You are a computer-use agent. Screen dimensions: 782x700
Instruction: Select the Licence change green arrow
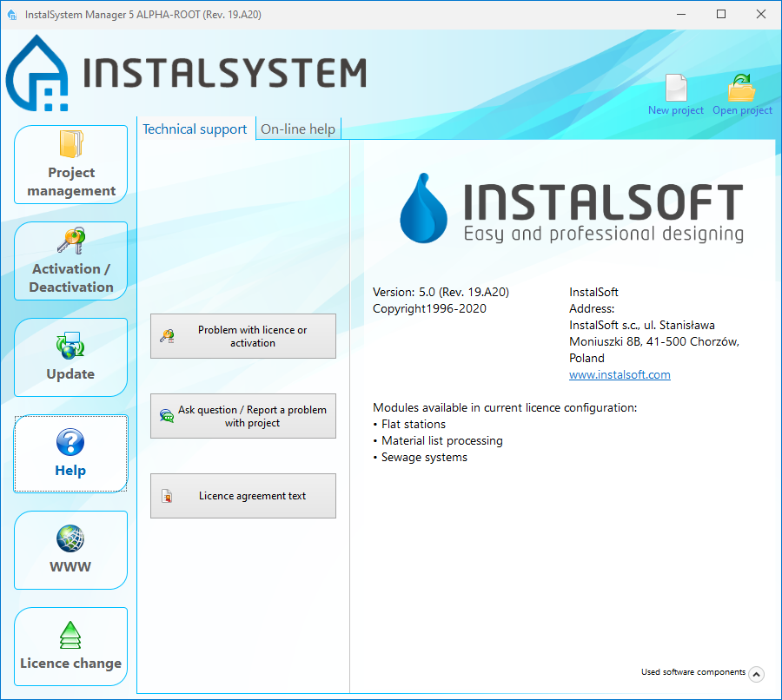tap(70, 635)
